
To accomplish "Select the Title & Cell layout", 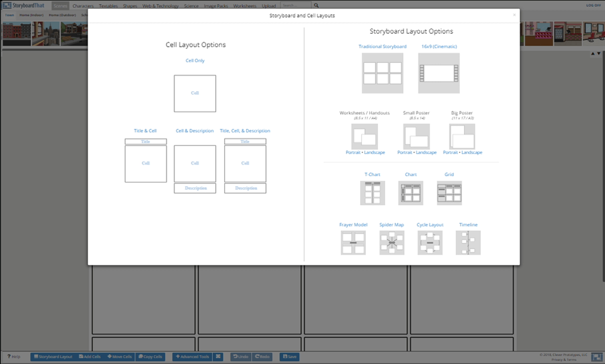I will pyautogui.click(x=146, y=160).
